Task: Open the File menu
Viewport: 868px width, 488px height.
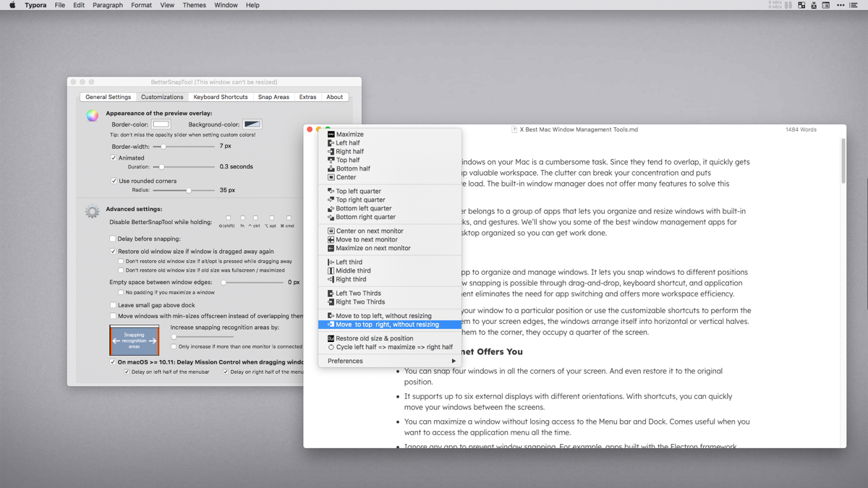Action: pos(60,5)
